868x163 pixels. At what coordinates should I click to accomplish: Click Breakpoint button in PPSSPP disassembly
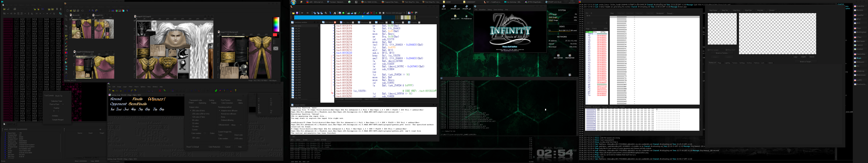tap(660, 13)
